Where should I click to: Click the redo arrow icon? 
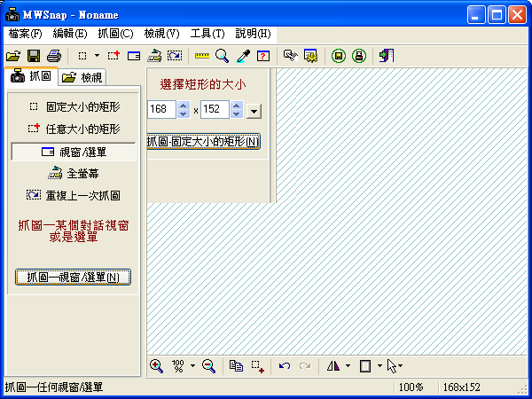pos(305,366)
